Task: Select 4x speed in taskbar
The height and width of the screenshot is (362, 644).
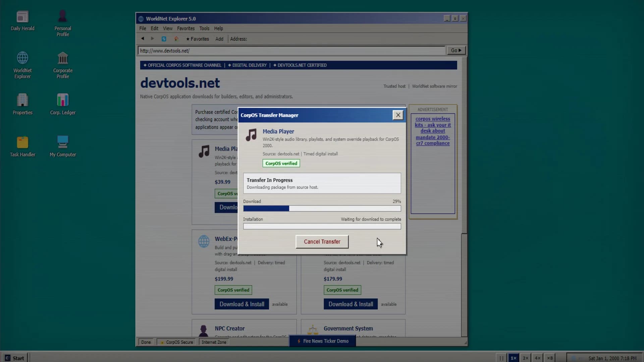Action: coord(538,358)
